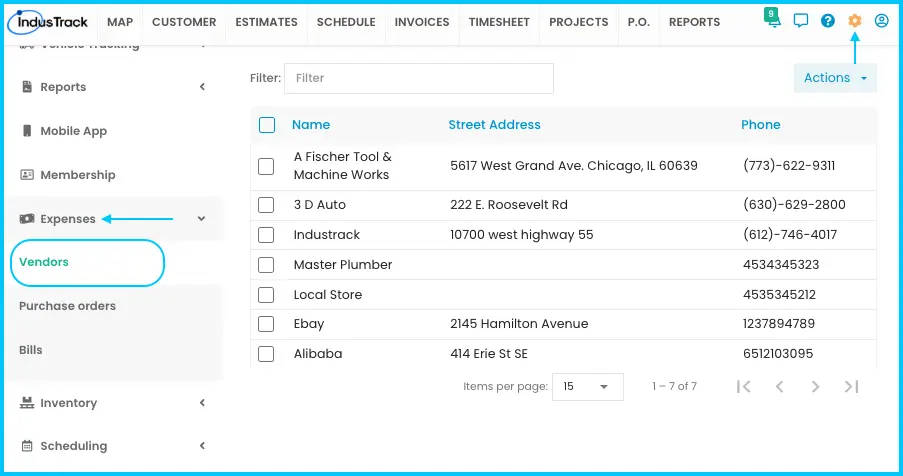Expand the Inventory section chevron
The width and height of the screenshot is (903, 476).
click(202, 403)
